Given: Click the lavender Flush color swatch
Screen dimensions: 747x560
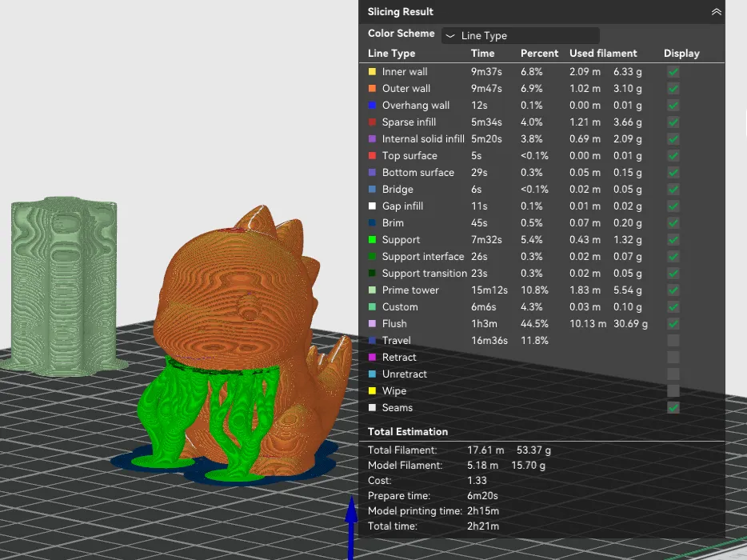Looking at the screenshot, I should pyautogui.click(x=372, y=323).
